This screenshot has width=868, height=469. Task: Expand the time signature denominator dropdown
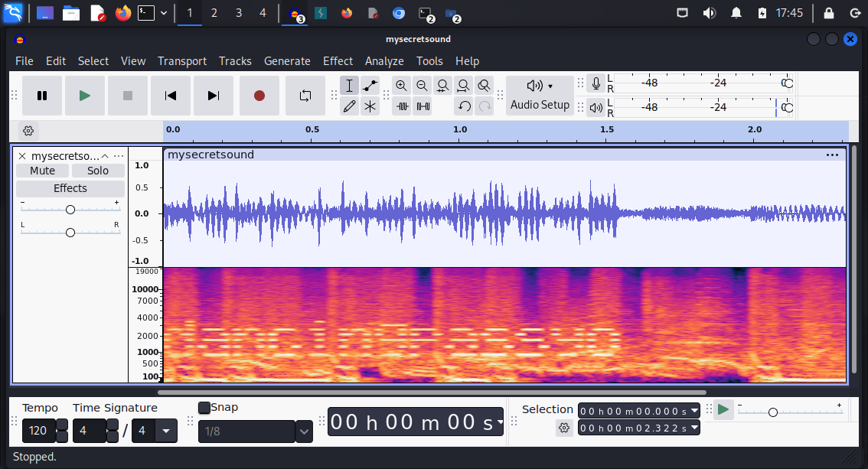(x=166, y=432)
